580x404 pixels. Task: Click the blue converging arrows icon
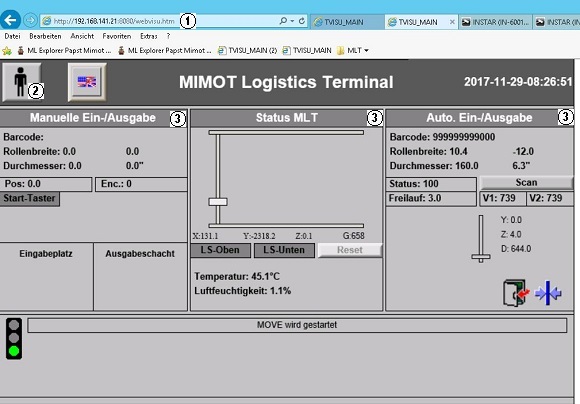tap(548, 293)
